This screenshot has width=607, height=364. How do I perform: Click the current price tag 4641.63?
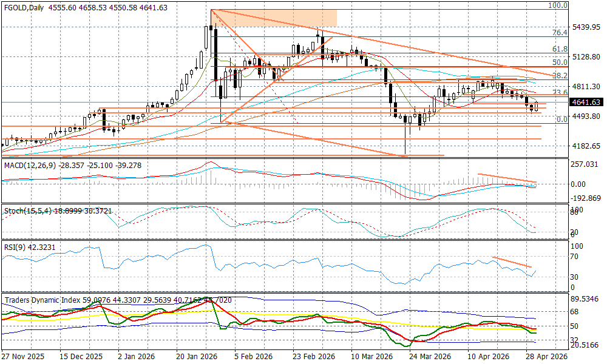tap(586, 103)
